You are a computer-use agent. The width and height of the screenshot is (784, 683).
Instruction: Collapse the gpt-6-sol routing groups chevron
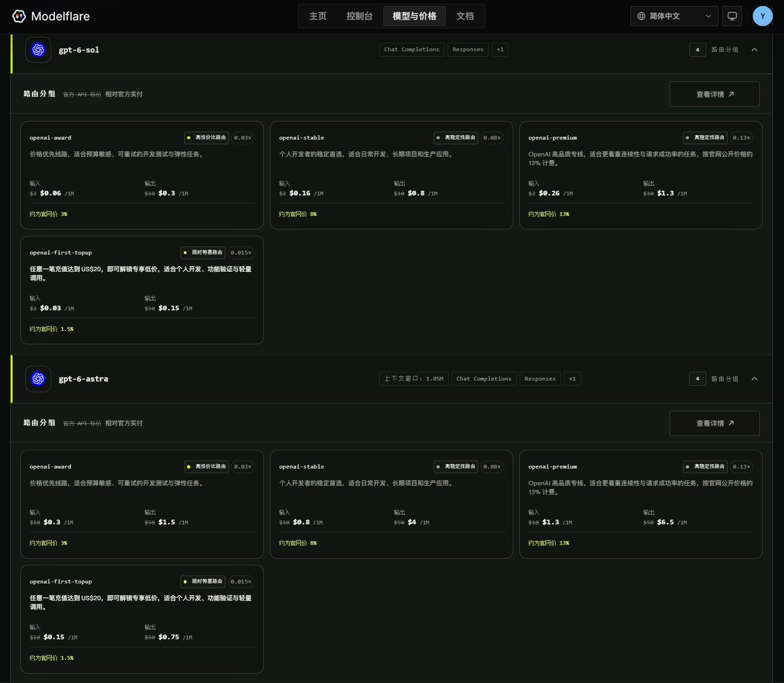pos(755,50)
